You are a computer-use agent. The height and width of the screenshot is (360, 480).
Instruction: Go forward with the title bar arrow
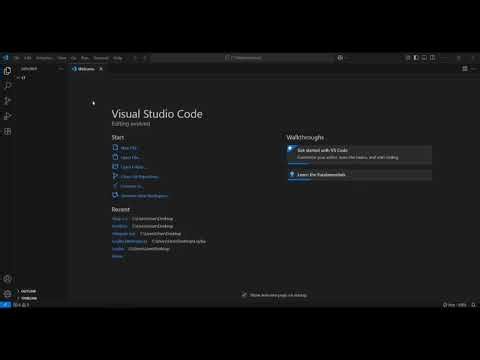(145, 58)
